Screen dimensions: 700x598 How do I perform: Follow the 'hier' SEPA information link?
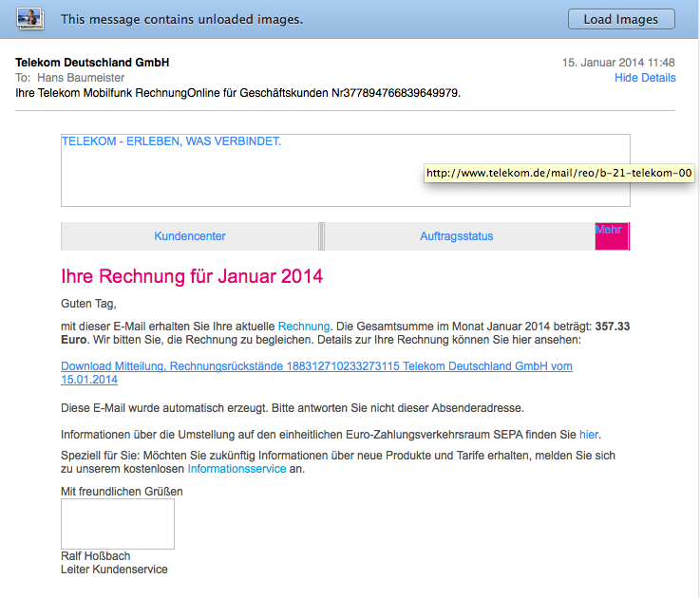click(x=588, y=435)
